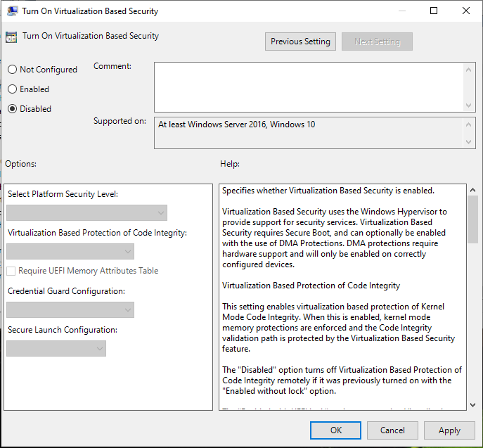Image resolution: width=483 pixels, height=448 pixels.
Task: Maximize the policy setting window
Action: click(x=434, y=11)
